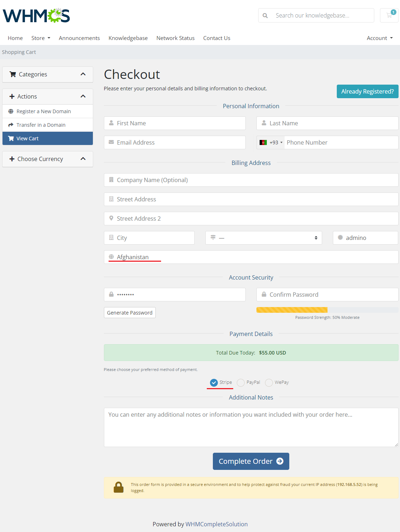Click the share arrow icon by Transfer in a Domain

tap(11, 125)
